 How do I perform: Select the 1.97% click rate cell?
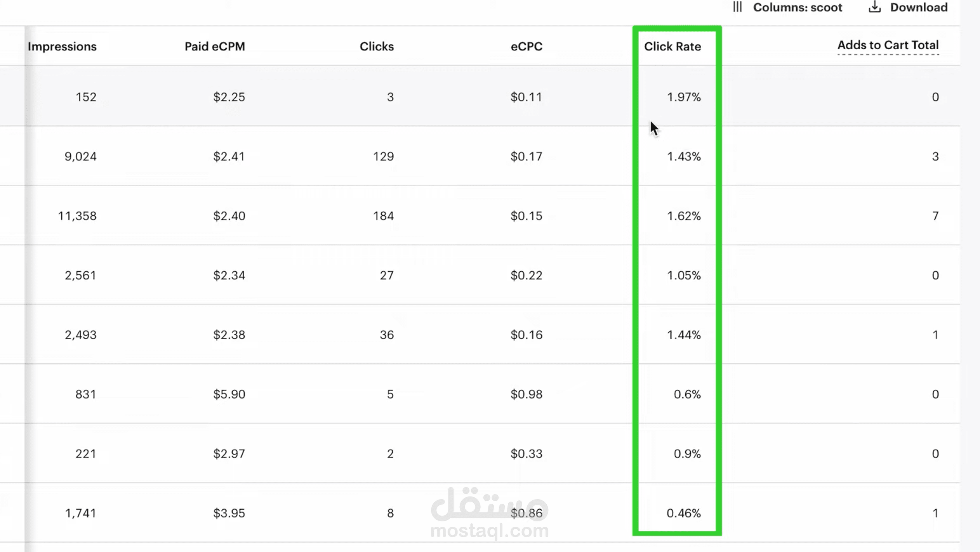pyautogui.click(x=684, y=97)
